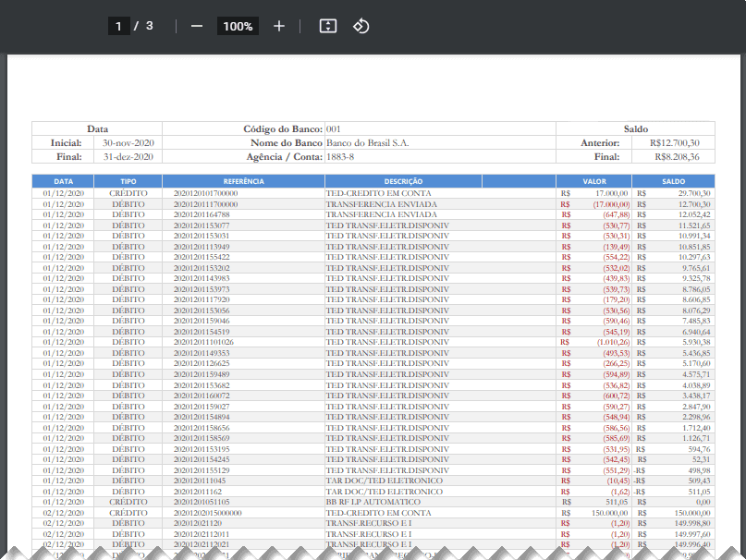Click the zoom in plus icon
This screenshot has width=746, height=560.
(279, 26)
